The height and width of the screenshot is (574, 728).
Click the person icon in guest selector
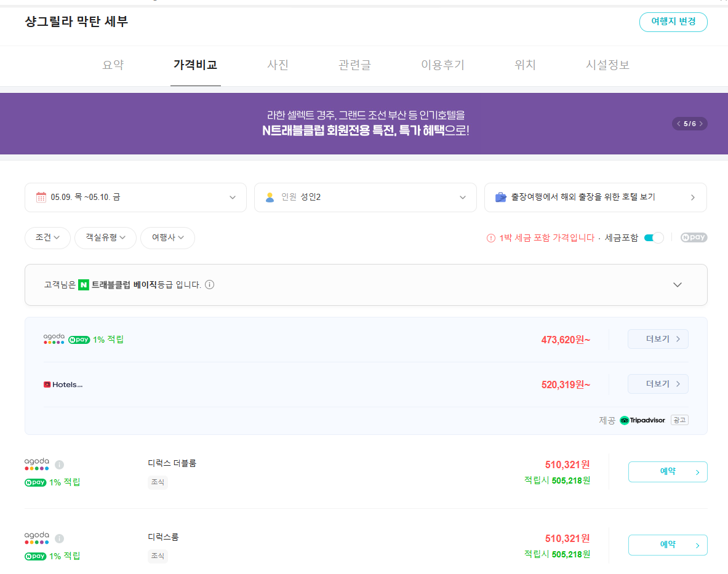click(270, 197)
